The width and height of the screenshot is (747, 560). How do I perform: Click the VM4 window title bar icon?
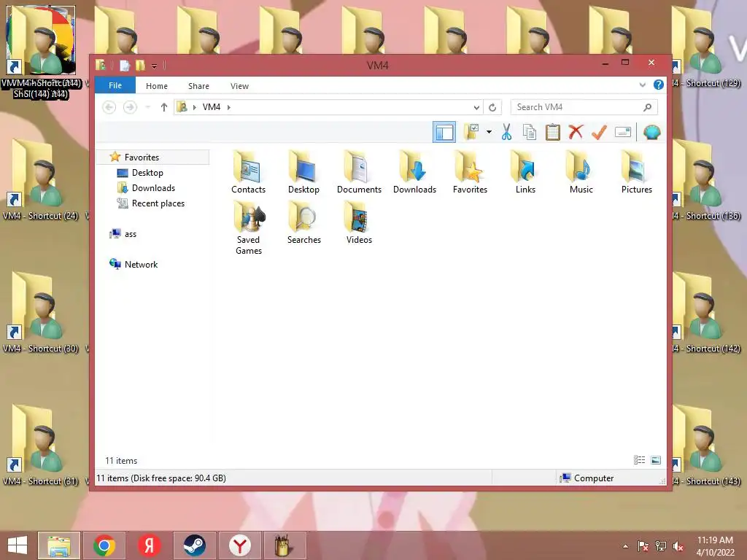coord(101,65)
